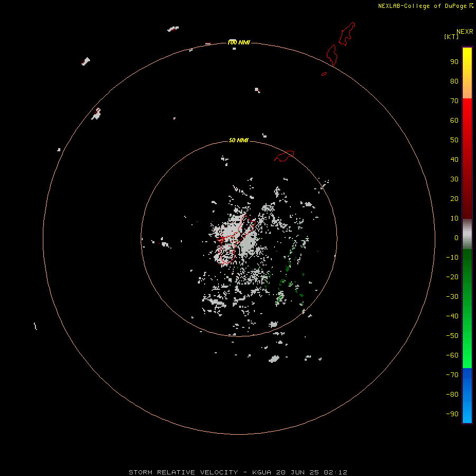The image size is (476, 476).
Task: Click the gray 0 kt colorbar section
Action: 467,234
